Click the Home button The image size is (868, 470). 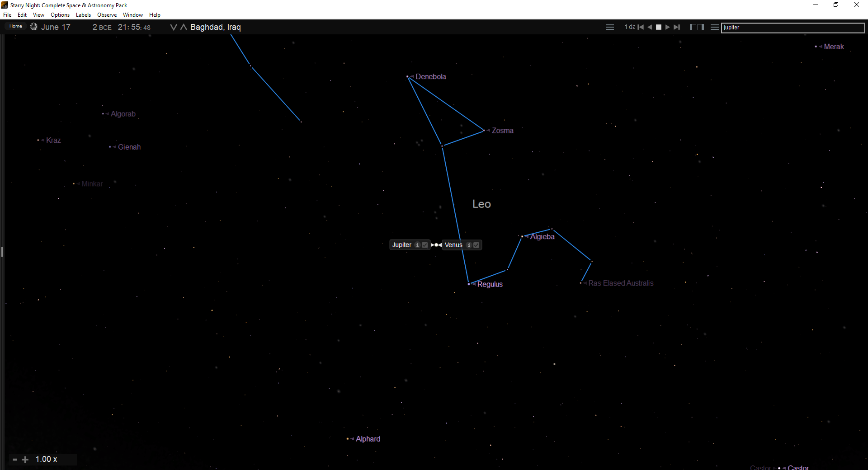point(16,26)
